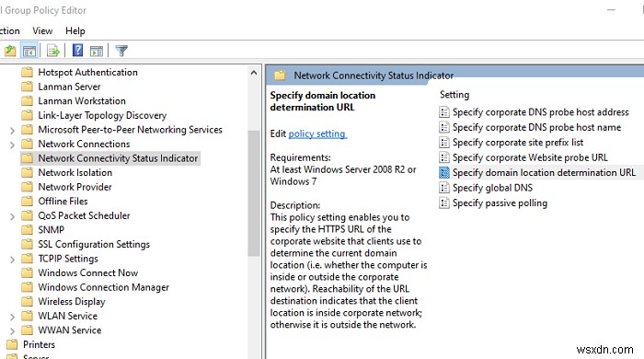Open the Help menu

tap(75, 30)
